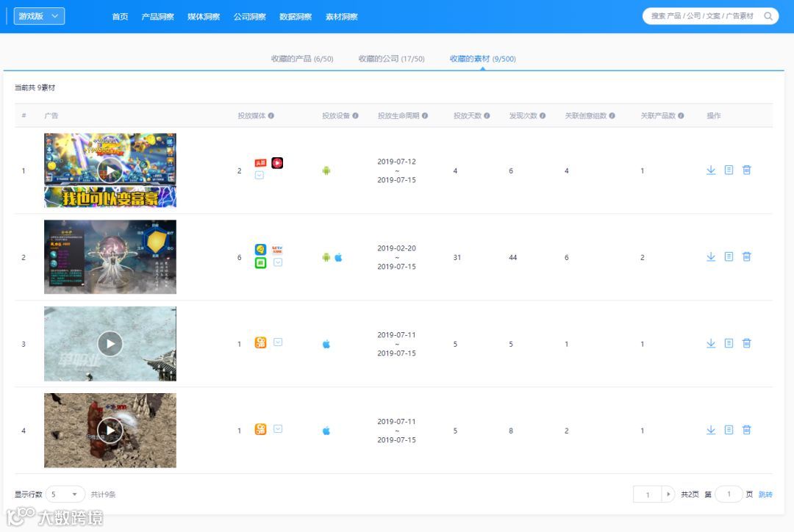Expand media list in row 1
Screen dimensions: 794x532
click(x=260, y=175)
